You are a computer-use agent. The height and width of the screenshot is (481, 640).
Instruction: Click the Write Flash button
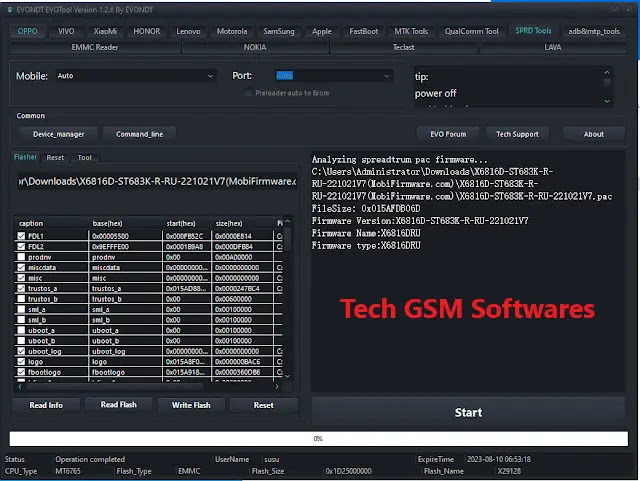point(191,405)
